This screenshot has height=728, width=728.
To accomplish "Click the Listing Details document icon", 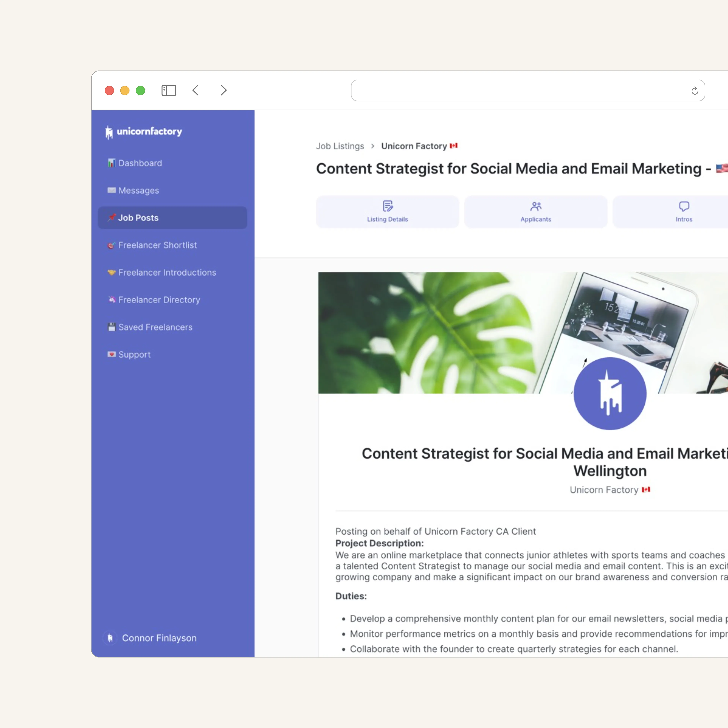I will tap(388, 206).
